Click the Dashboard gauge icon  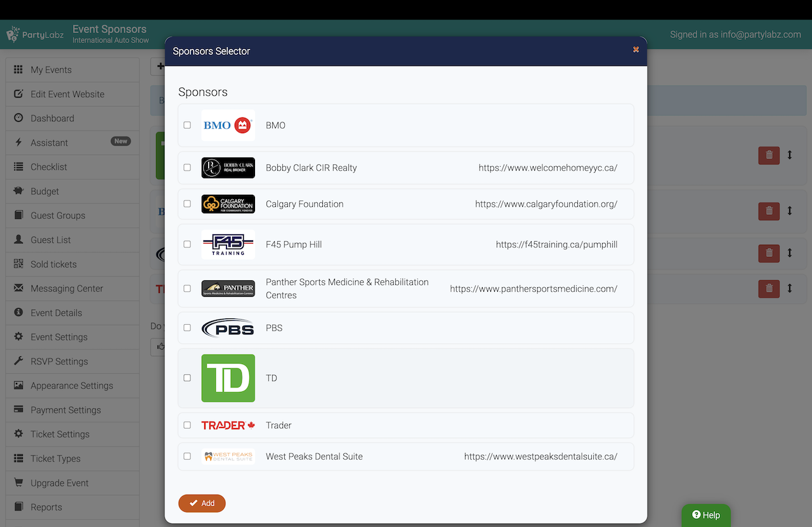click(18, 118)
